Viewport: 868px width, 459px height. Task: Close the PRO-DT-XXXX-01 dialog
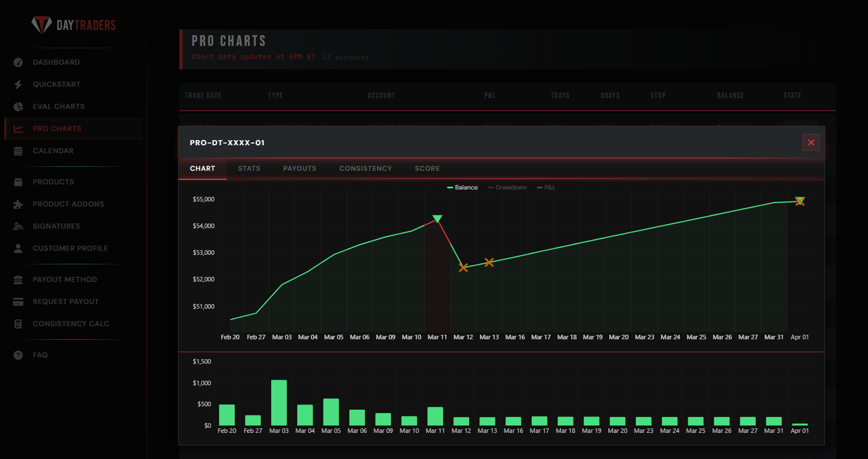tap(811, 142)
